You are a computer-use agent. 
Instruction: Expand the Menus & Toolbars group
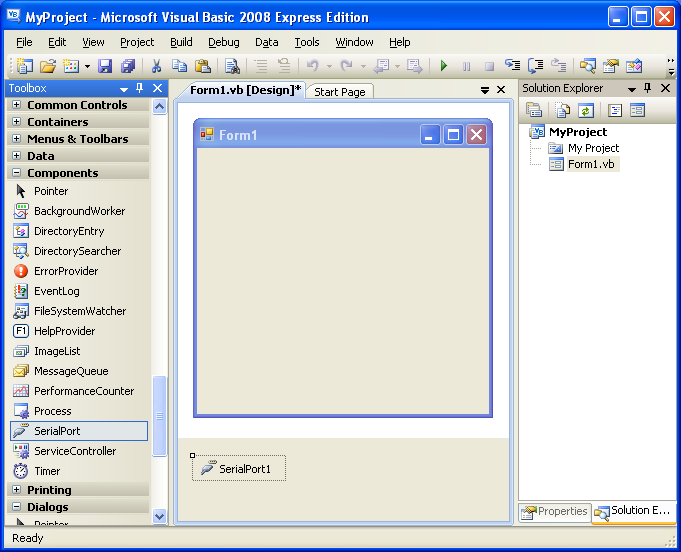pyautogui.click(x=17, y=139)
